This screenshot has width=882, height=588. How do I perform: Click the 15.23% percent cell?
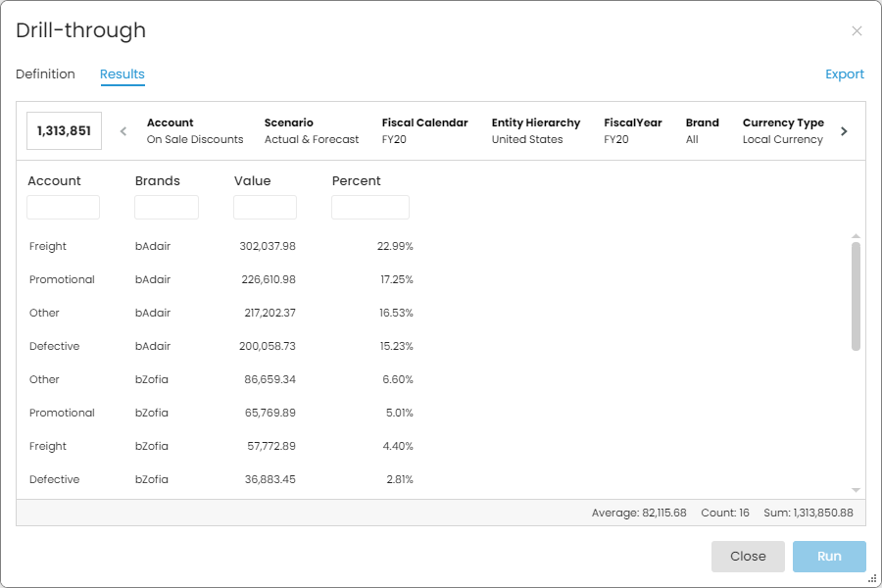[x=396, y=346]
